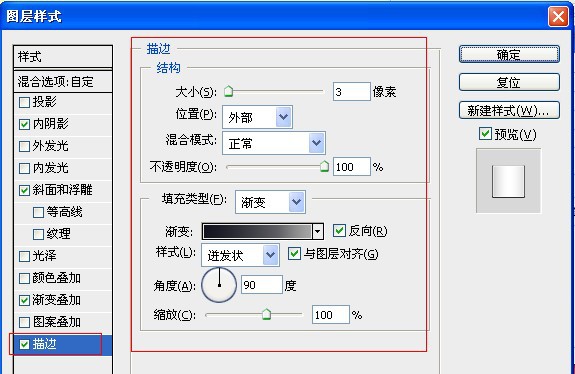The image size is (575, 374).
Task: Expand the 填充类型 dropdown showing 渐变
Action: (270, 202)
